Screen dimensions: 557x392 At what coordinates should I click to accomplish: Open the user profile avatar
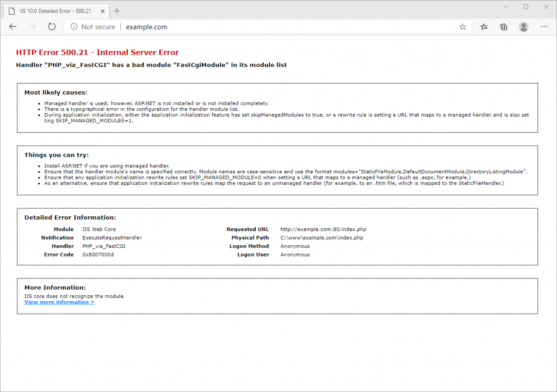coord(524,27)
